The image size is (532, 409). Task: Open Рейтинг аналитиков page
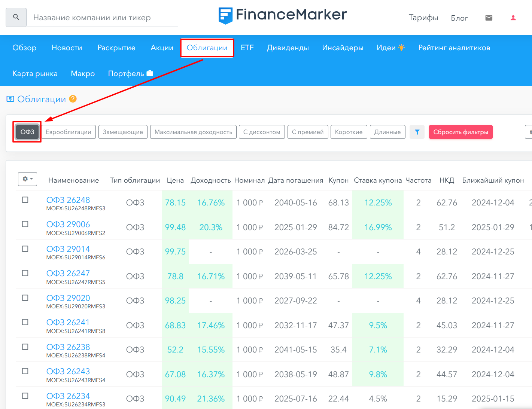tap(454, 48)
